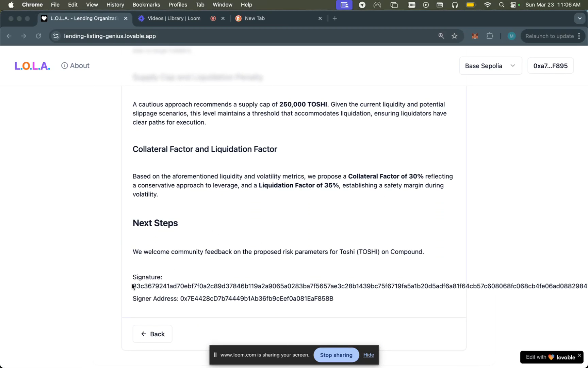The image size is (588, 368).
Task: Go back in browser history
Action: click(9, 36)
